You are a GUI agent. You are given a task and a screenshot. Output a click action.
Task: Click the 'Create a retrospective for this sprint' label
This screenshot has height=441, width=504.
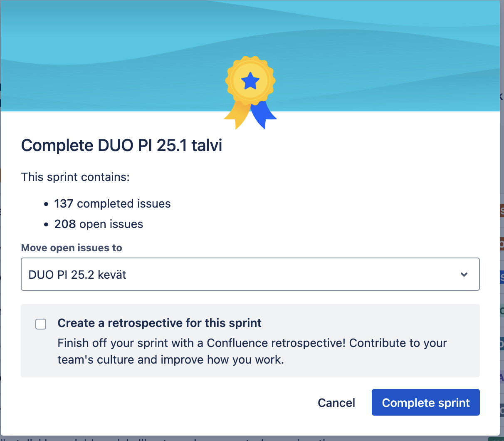point(159,323)
